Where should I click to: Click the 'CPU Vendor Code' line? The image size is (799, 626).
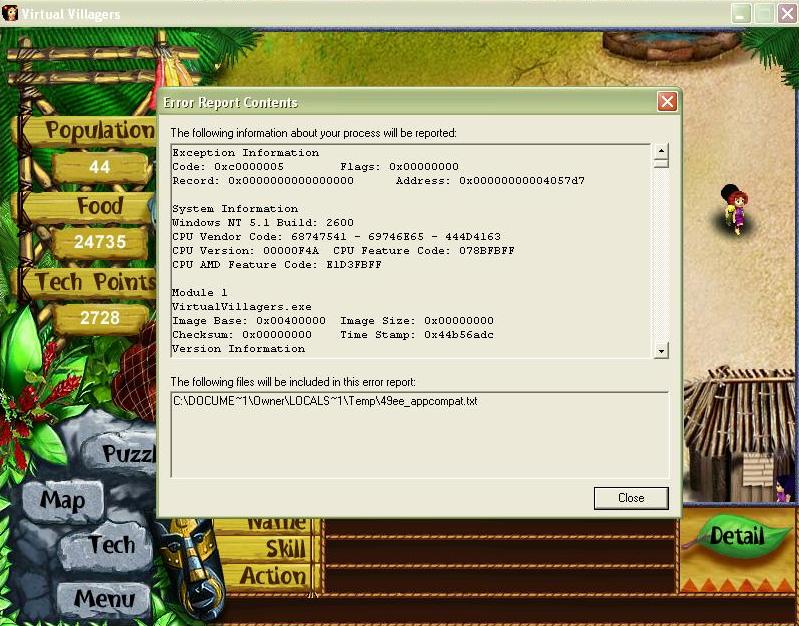coord(336,237)
